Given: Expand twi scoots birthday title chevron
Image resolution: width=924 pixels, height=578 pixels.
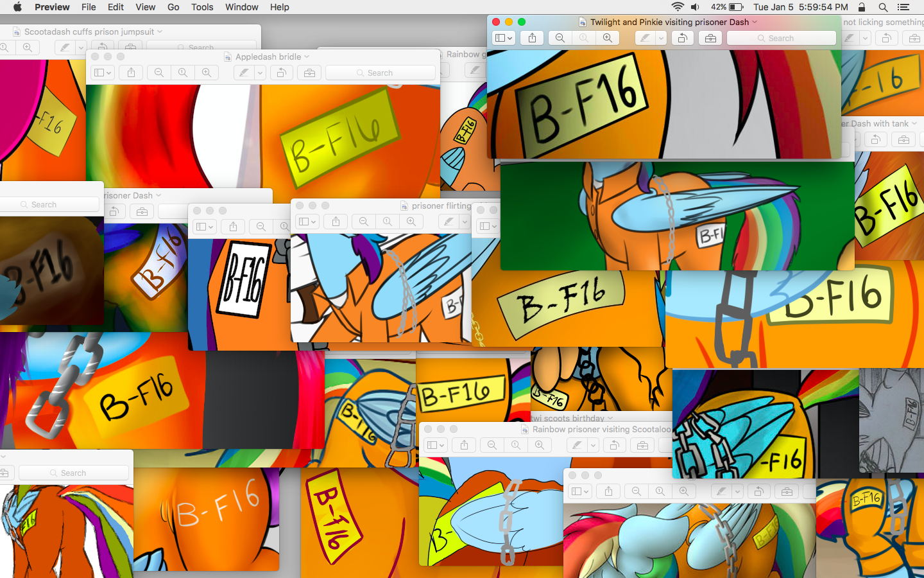Looking at the screenshot, I should (610, 418).
